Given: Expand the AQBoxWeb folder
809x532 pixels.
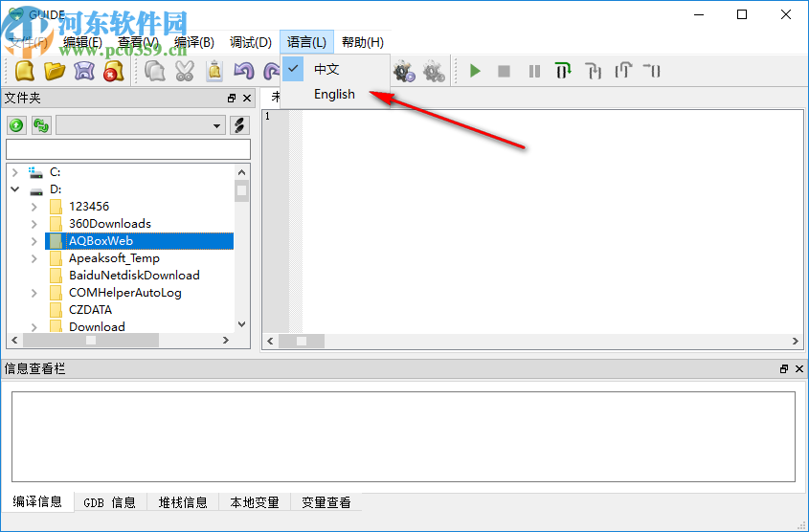Looking at the screenshot, I should coord(34,241).
